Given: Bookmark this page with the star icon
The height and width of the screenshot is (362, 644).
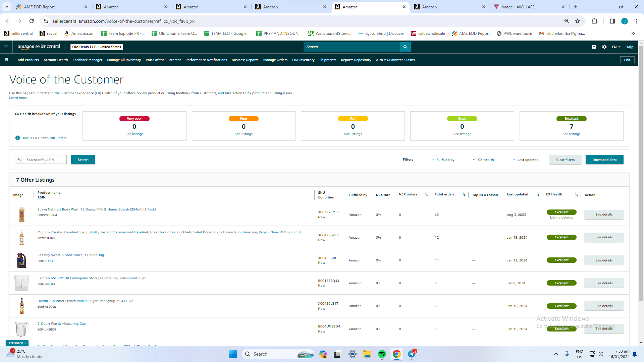Looking at the screenshot, I should tap(578, 21).
